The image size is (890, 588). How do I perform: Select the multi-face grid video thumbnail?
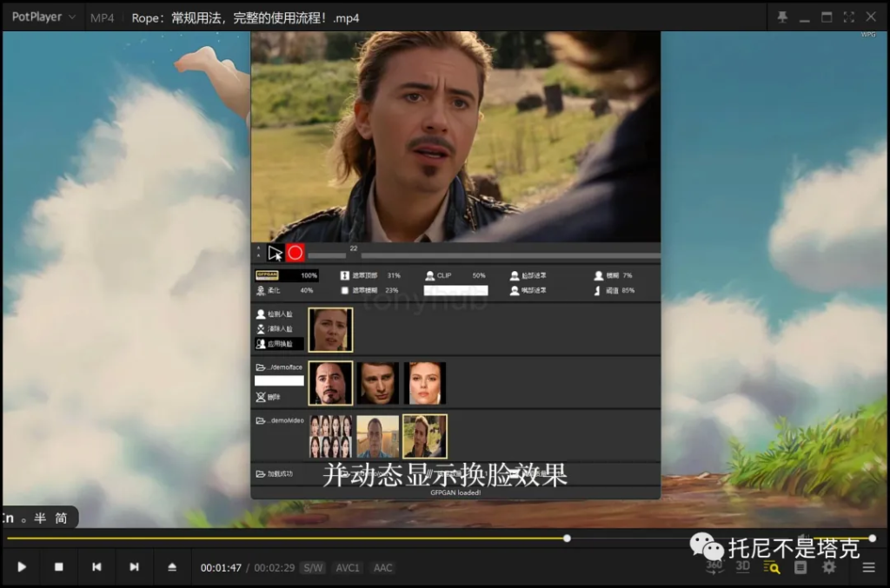coord(330,436)
